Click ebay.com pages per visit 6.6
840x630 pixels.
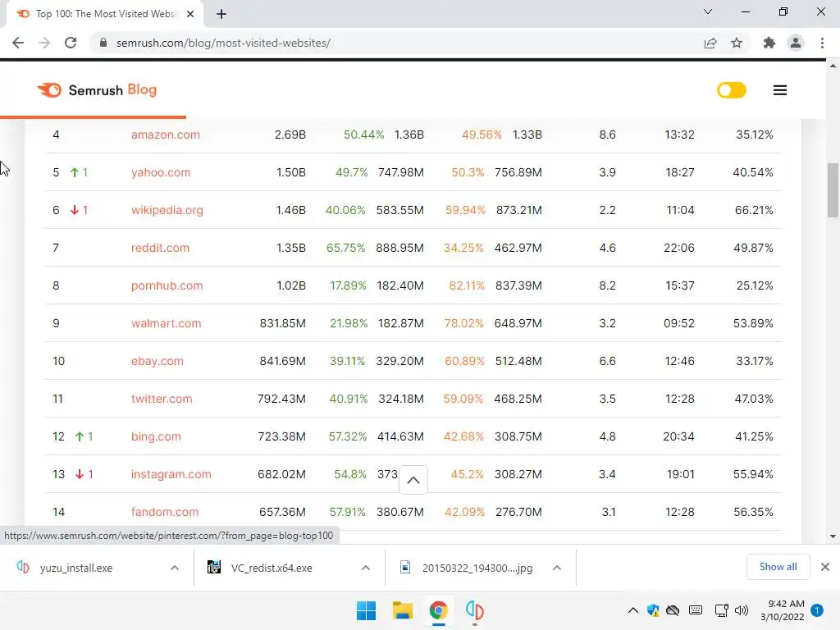608,361
